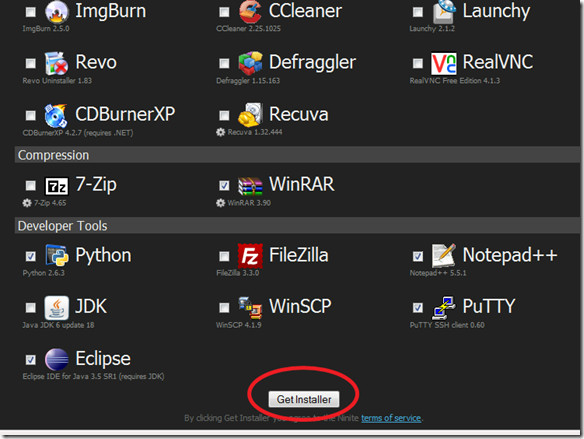
Task: Check the FileZilla checkbox
Action: (x=224, y=256)
